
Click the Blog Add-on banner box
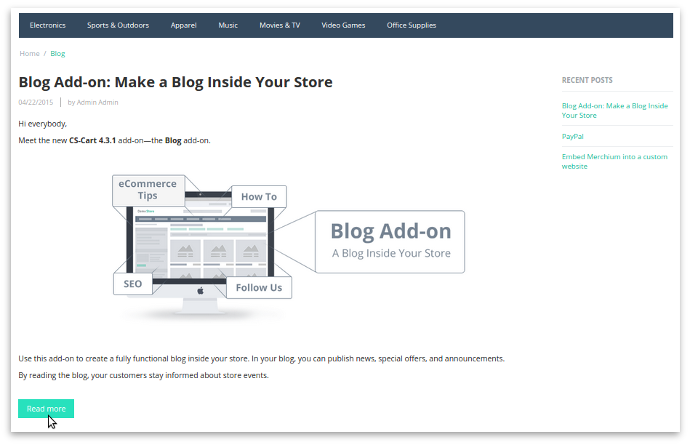point(390,241)
